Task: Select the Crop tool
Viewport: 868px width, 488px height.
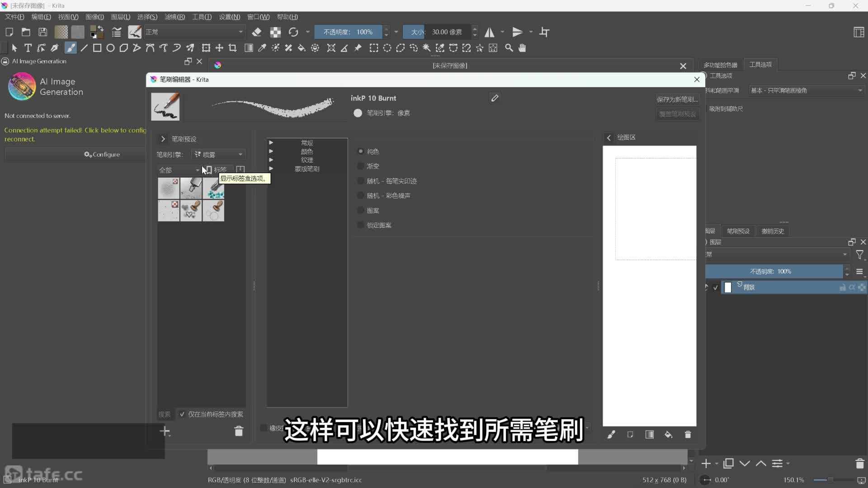Action: click(232, 48)
